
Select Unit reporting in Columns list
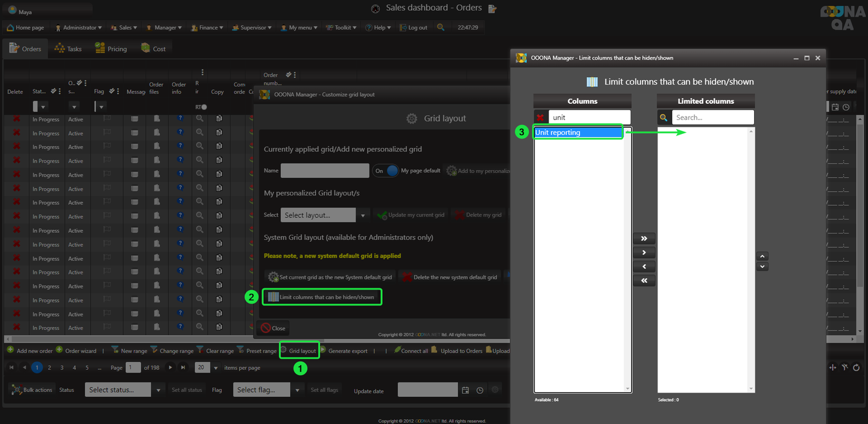tap(578, 133)
